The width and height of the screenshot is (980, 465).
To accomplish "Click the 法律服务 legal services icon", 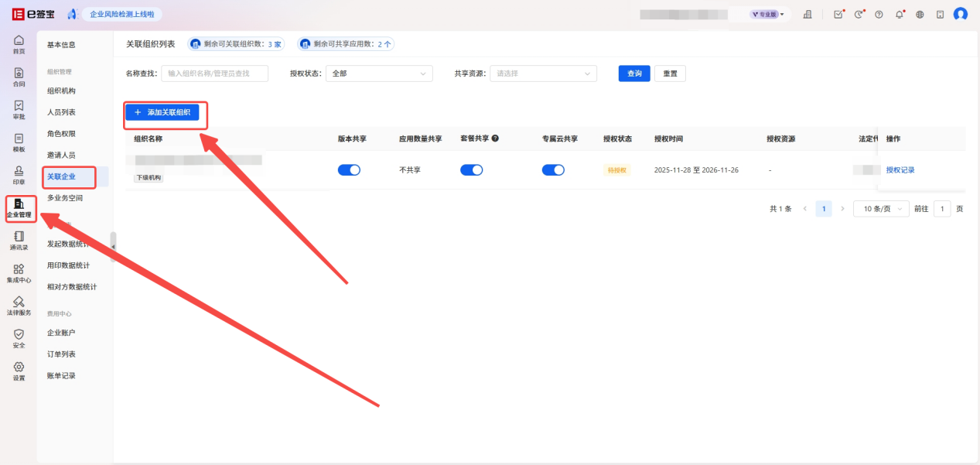I will point(19,306).
